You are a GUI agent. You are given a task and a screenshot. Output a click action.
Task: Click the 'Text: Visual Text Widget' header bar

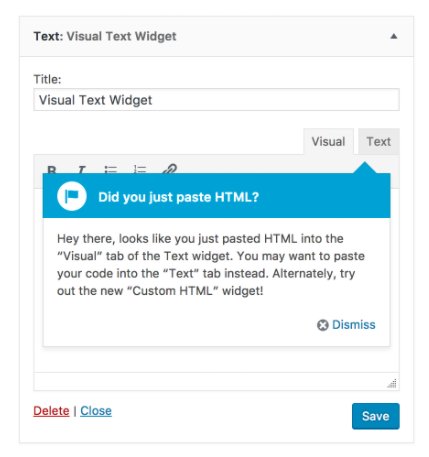click(x=216, y=36)
